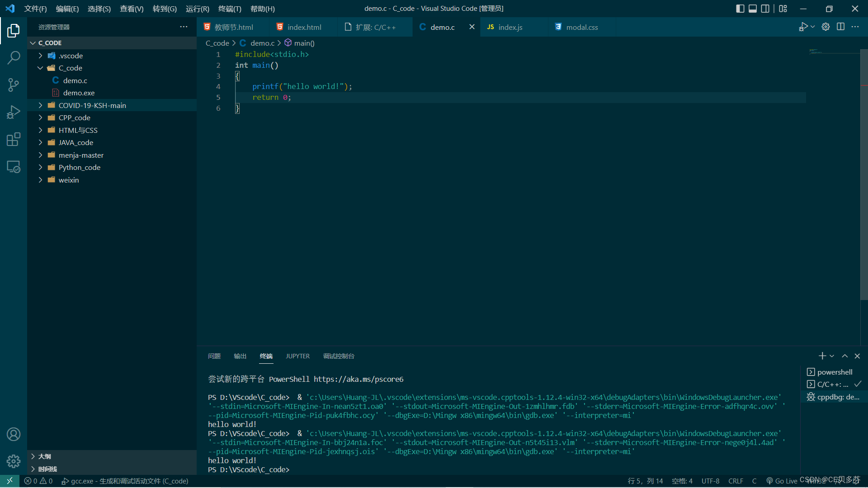Open the Source Control view
The height and width of the screenshot is (488, 868).
[14, 84]
